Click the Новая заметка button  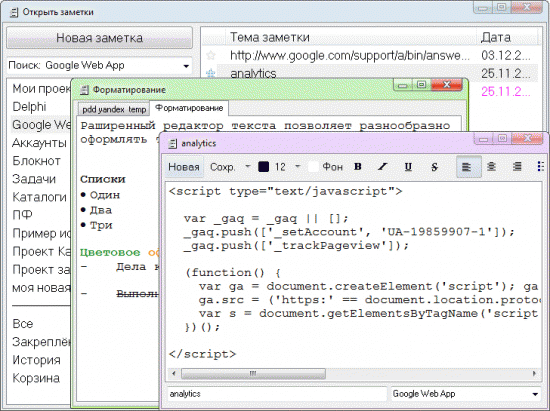99,38
